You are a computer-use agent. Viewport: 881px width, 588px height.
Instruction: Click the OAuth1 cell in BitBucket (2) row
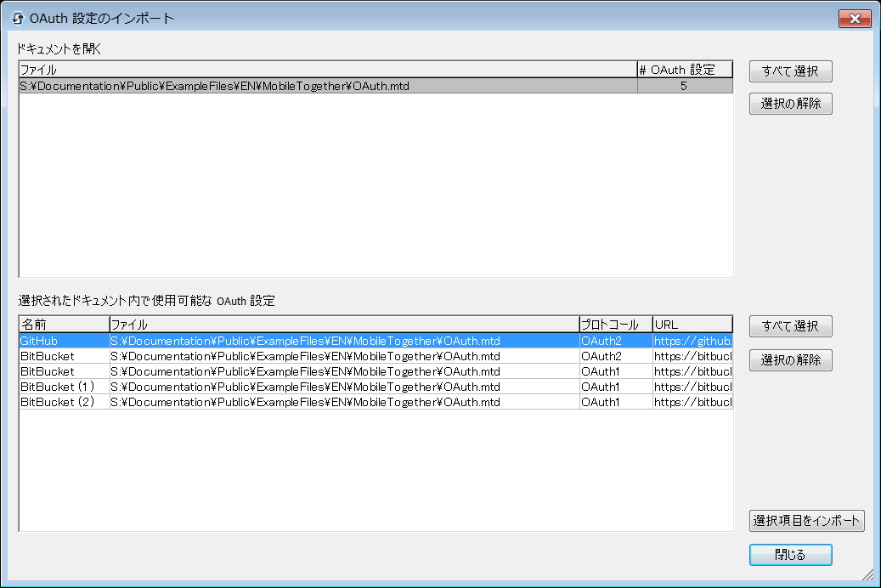(x=616, y=402)
